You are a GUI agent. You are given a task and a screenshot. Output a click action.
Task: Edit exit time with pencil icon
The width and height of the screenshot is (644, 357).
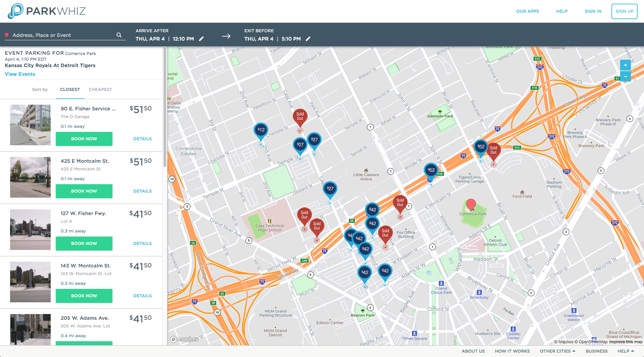[x=308, y=39]
